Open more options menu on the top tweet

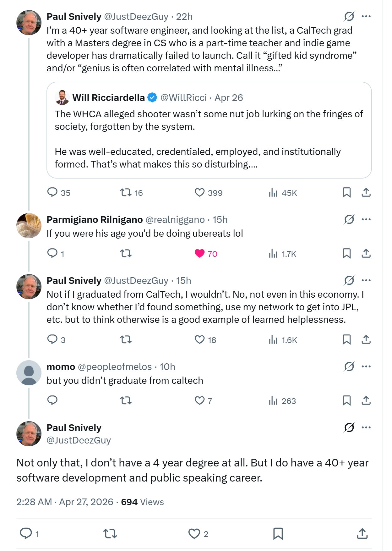(x=366, y=16)
